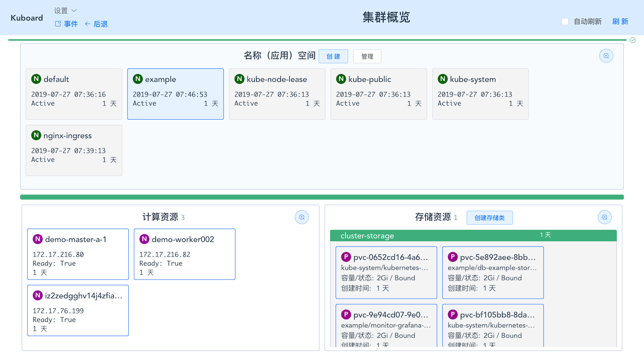Click the magnifier icon in the namespace panel
This screenshot has width=644, height=362.
(x=606, y=56)
